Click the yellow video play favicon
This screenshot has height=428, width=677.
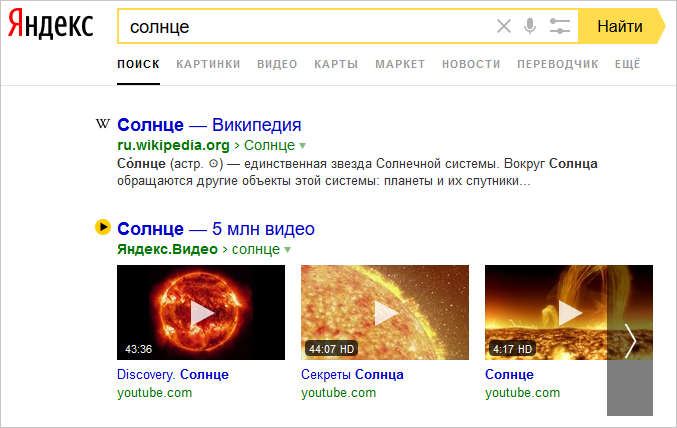pyautogui.click(x=103, y=227)
